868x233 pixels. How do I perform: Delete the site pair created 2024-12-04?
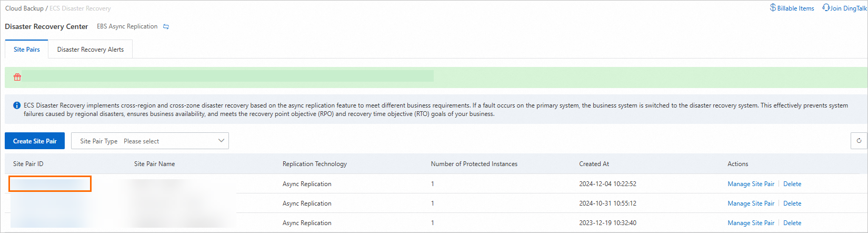(792, 184)
